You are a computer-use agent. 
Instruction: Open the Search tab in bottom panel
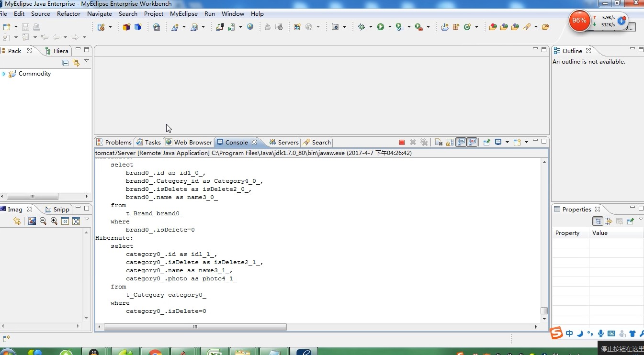317,142
